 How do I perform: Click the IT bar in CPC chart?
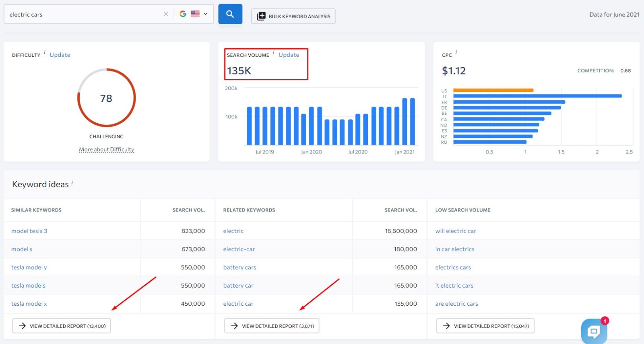(x=538, y=96)
